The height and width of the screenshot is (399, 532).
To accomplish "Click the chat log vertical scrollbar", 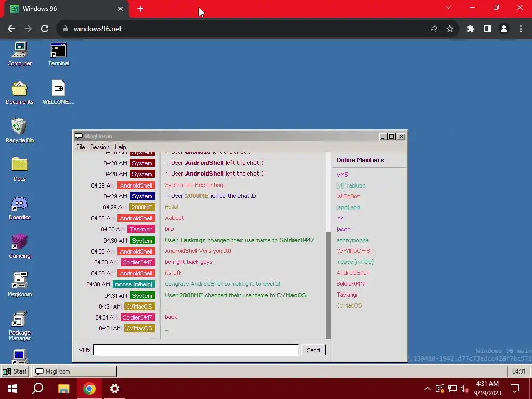I will tap(328, 285).
